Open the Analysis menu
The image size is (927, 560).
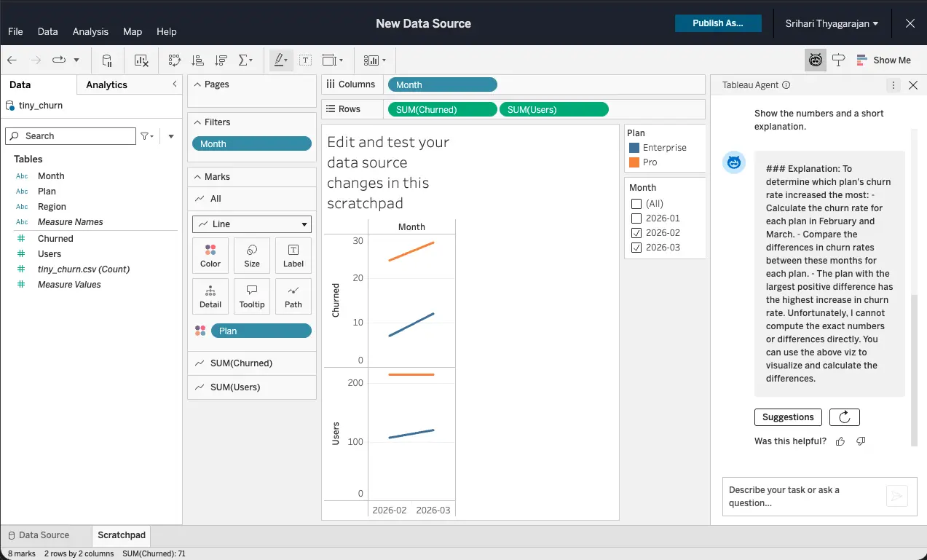(x=90, y=31)
